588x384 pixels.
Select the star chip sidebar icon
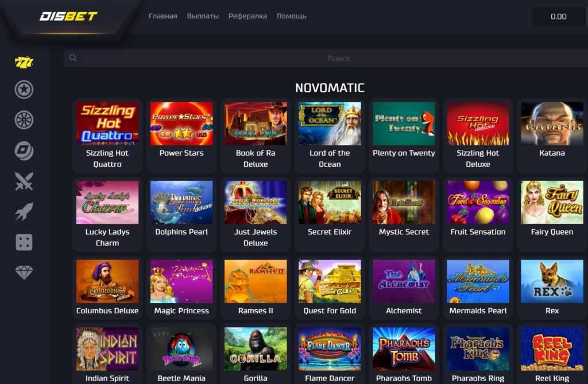point(24,90)
